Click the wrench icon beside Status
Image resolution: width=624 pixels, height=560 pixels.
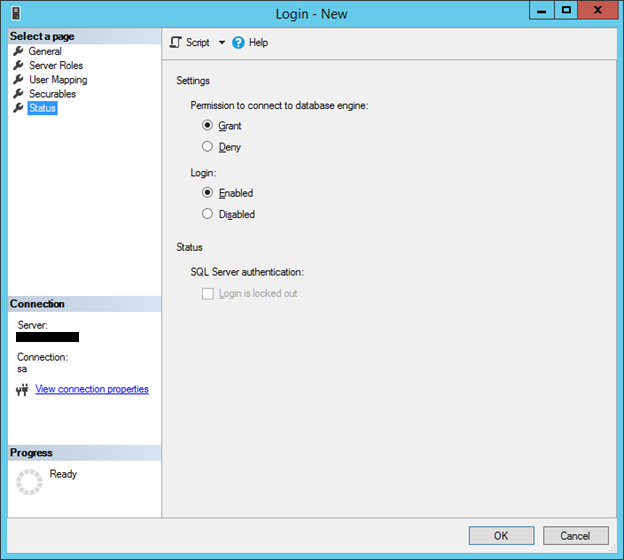18,108
